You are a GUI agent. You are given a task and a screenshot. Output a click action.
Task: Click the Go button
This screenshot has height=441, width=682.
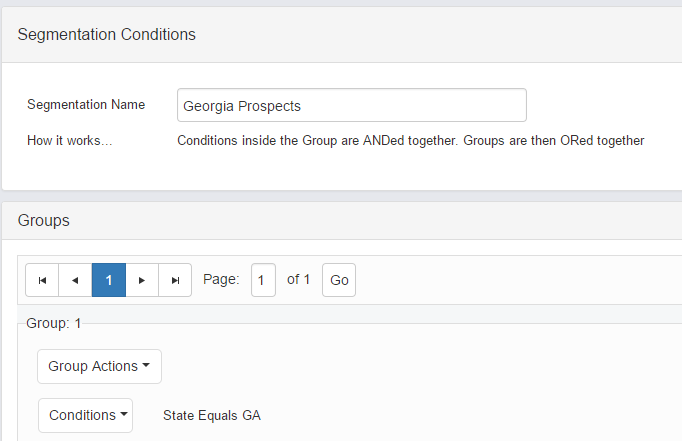[339, 281]
